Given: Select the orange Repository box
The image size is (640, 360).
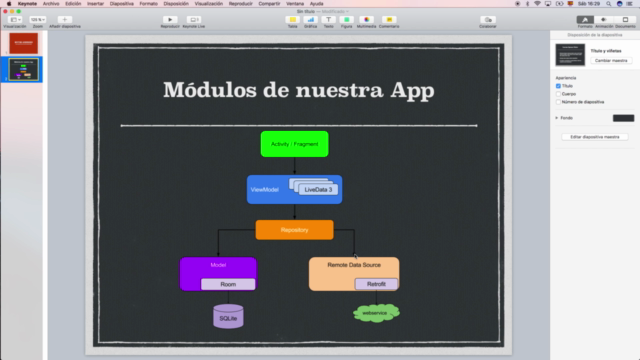Looking at the screenshot, I should [x=294, y=230].
